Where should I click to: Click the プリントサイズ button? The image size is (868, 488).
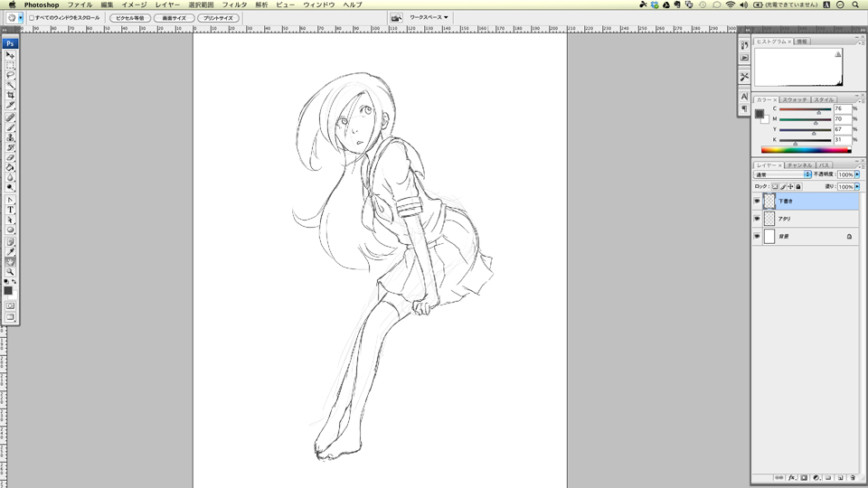coord(218,18)
